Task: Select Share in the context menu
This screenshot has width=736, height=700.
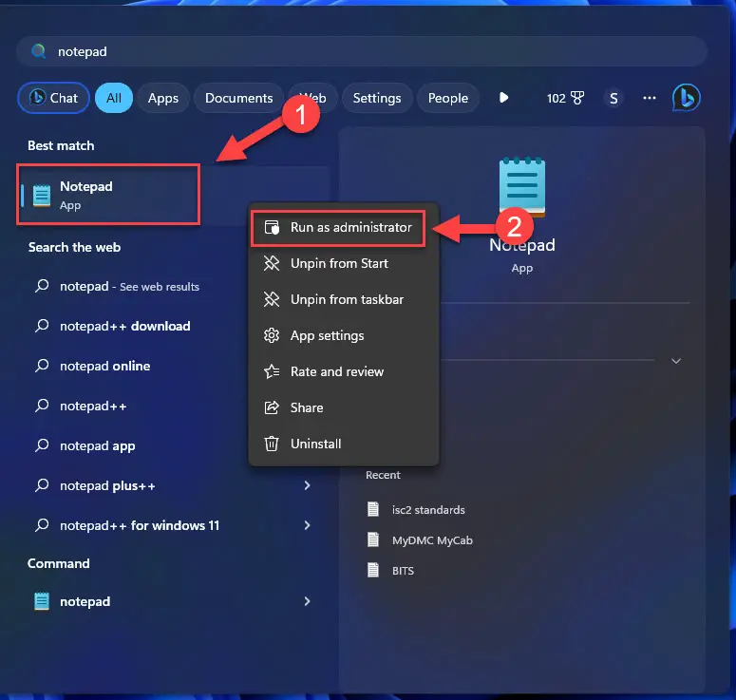Action: tap(344, 407)
